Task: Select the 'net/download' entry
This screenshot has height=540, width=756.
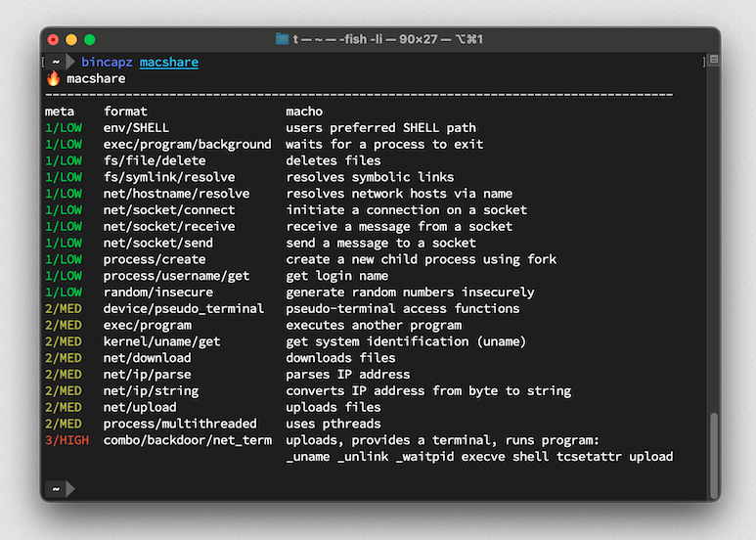Action: (x=147, y=358)
